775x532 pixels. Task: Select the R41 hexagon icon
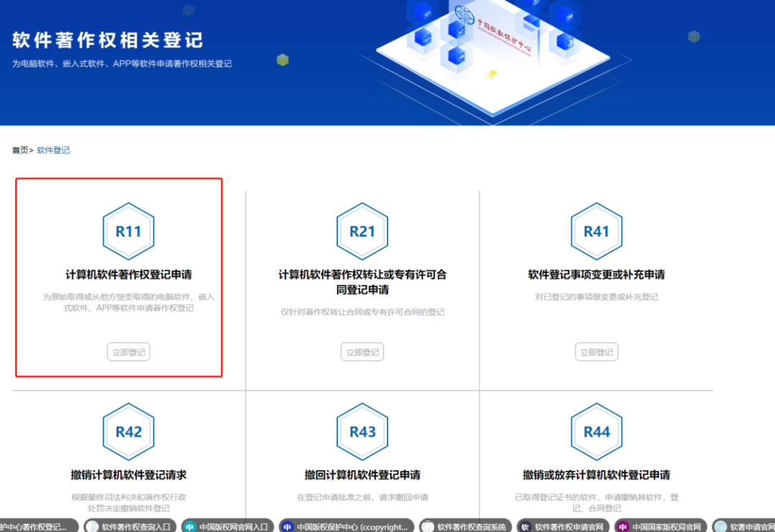click(596, 231)
